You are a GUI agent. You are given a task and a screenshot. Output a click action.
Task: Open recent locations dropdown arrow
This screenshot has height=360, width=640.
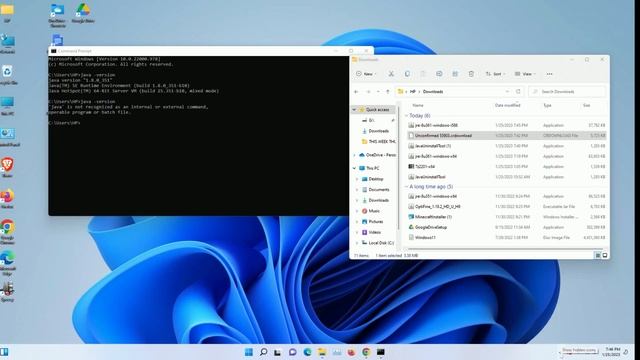click(378, 92)
